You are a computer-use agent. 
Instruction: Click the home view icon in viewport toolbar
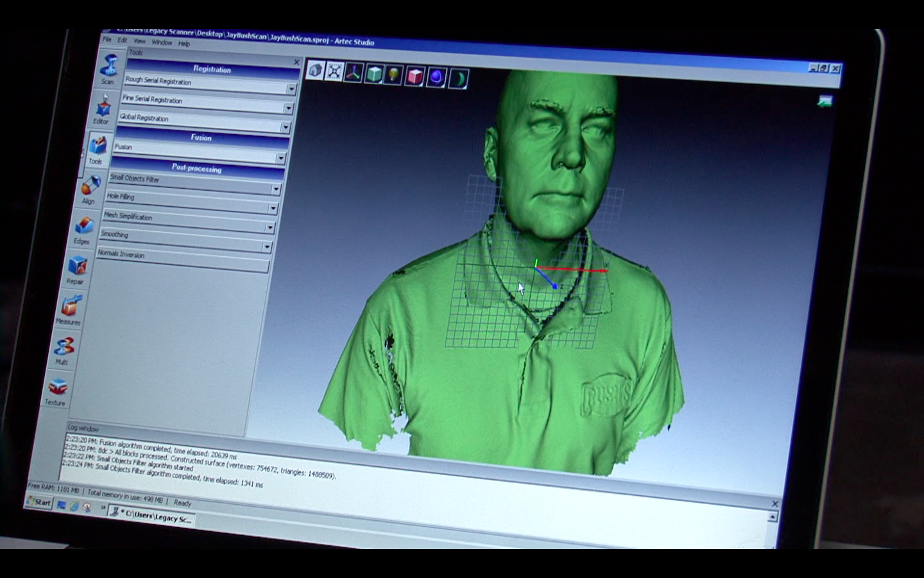coord(315,70)
